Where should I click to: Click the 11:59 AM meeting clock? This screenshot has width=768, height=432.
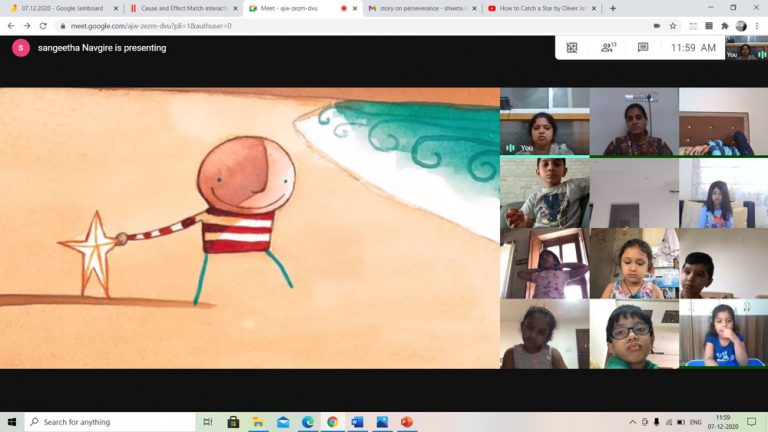tap(693, 48)
